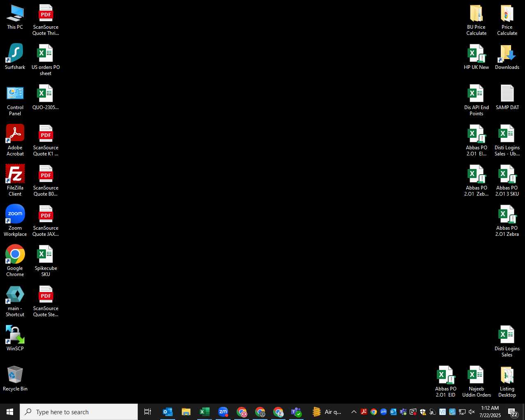Open notification center with 22 notifications
Screen dimensions: 525x420
(513, 412)
